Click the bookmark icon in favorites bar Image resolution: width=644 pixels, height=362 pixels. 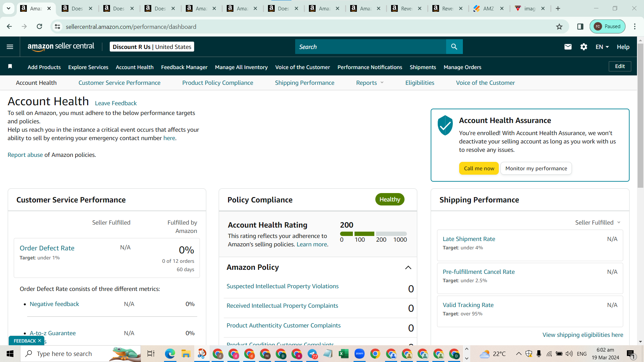click(x=10, y=67)
